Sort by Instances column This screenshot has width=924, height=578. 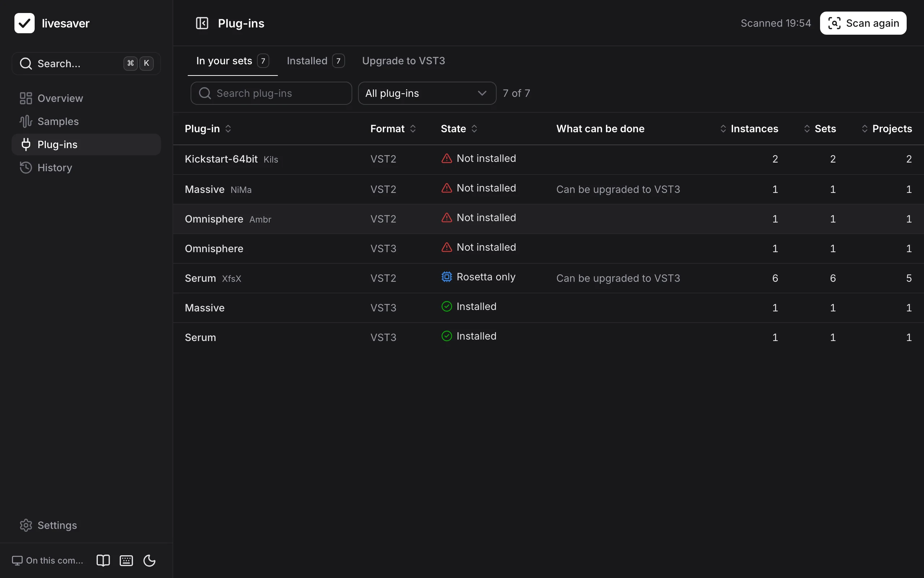pos(749,129)
